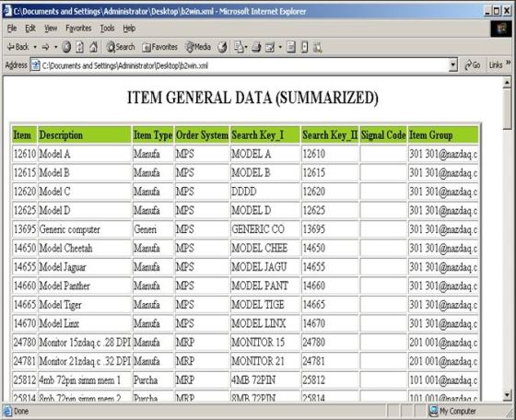Click the Item Type column header
Viewport: 516px width, 420px height.
click(x=153, y=135)
